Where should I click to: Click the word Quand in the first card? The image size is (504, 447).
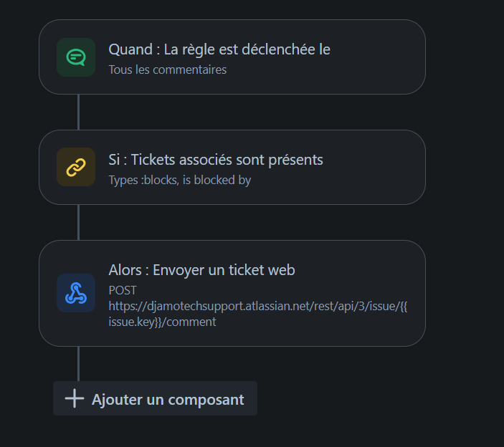coord(130,49)
